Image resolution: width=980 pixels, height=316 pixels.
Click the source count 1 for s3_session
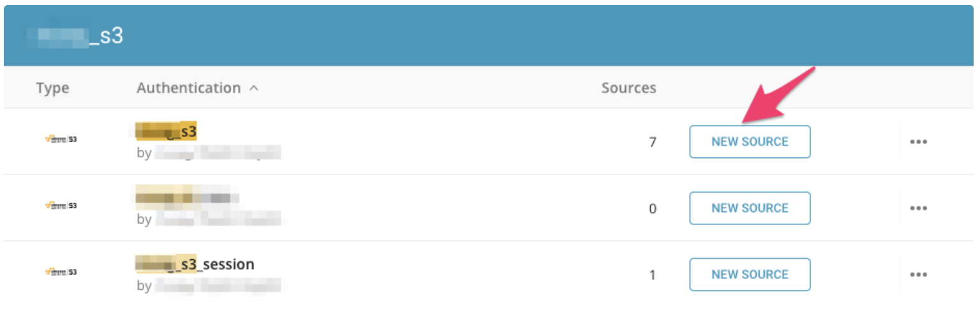[x=652, y=275]
